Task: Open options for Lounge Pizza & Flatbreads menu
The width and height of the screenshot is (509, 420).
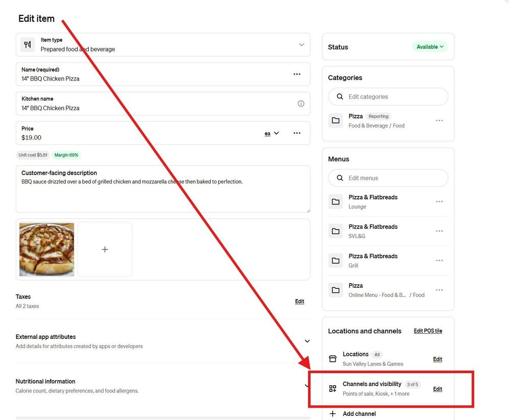Action: tap(439, 202)
